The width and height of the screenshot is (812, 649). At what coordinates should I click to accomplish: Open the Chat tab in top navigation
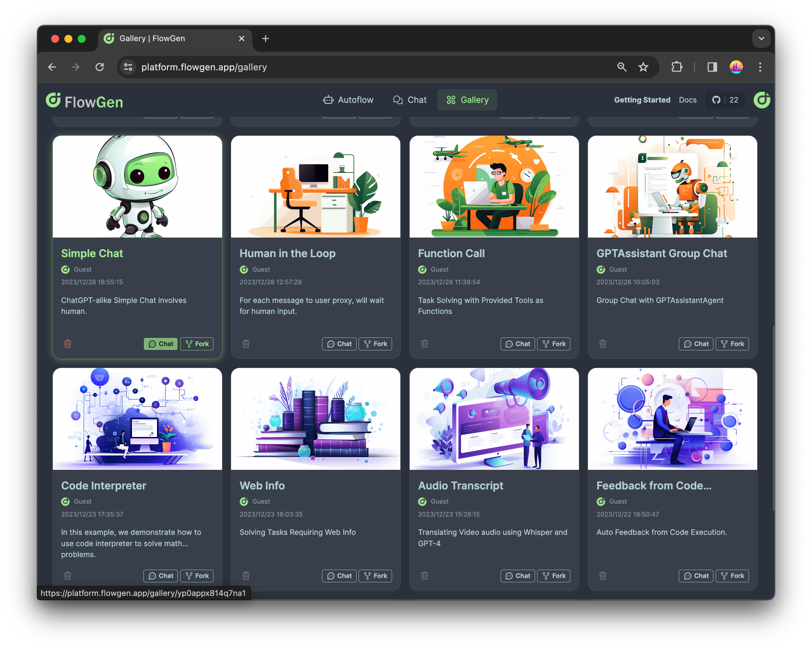click(x=409, y=100)
